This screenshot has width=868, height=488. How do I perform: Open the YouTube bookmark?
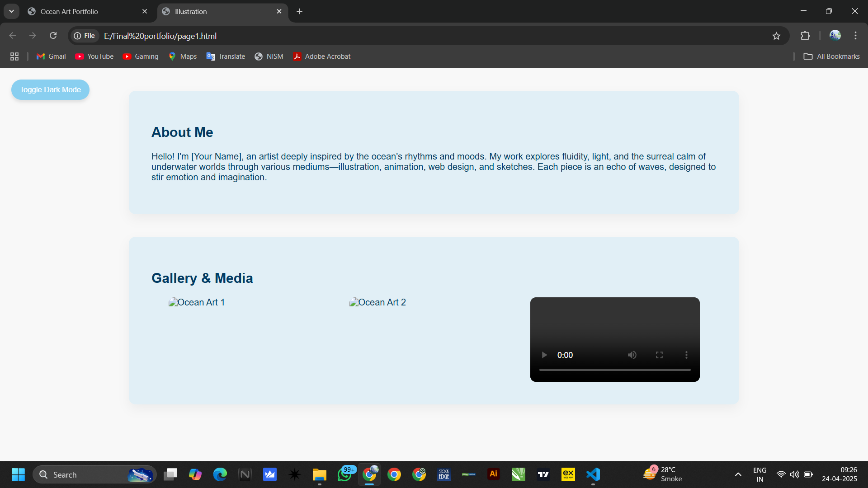(94, 56)
